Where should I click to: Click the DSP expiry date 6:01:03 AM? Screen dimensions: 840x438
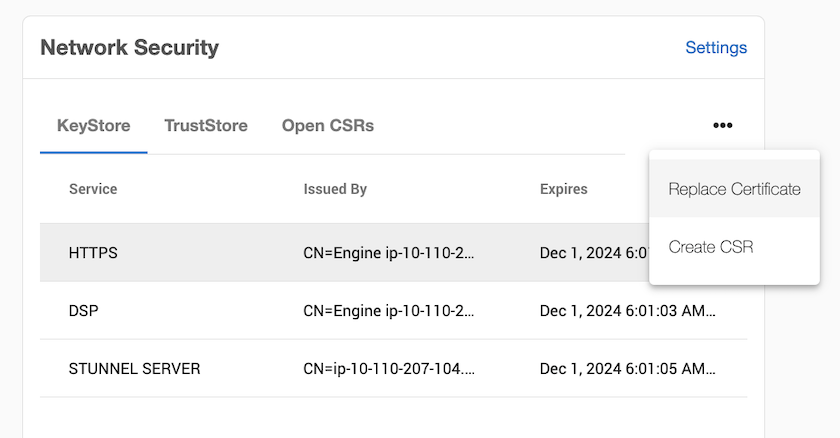(628, 311)
